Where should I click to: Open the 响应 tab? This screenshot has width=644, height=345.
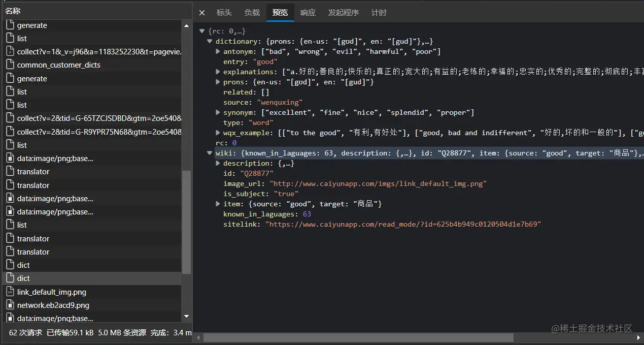tap(308, 13)
